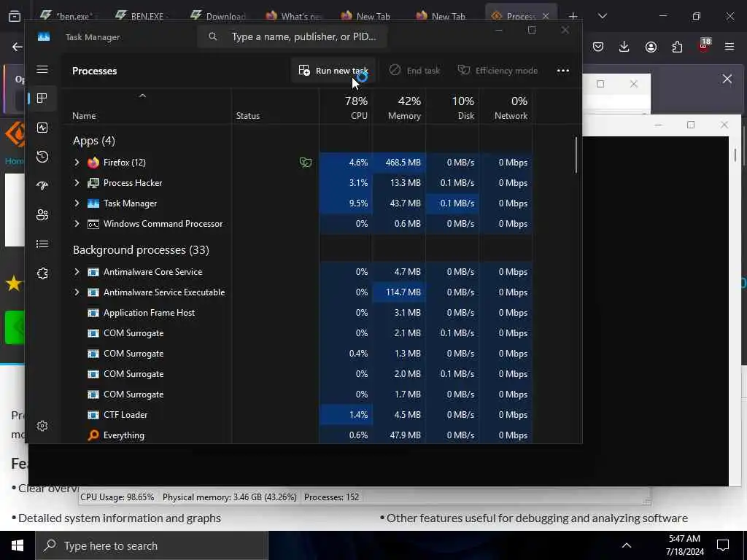Select COM Surrogate row using 1.7 MB
This screenshot has height=560, width=747.
click(298, 394)
